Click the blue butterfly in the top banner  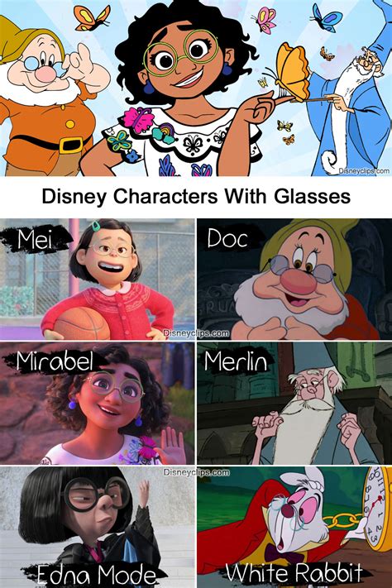point(326,17)
